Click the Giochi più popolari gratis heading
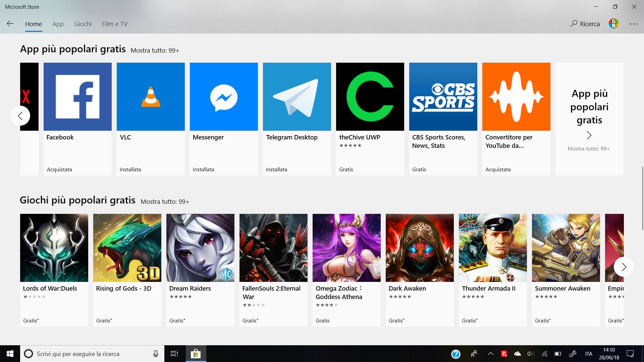 point(77,200)
